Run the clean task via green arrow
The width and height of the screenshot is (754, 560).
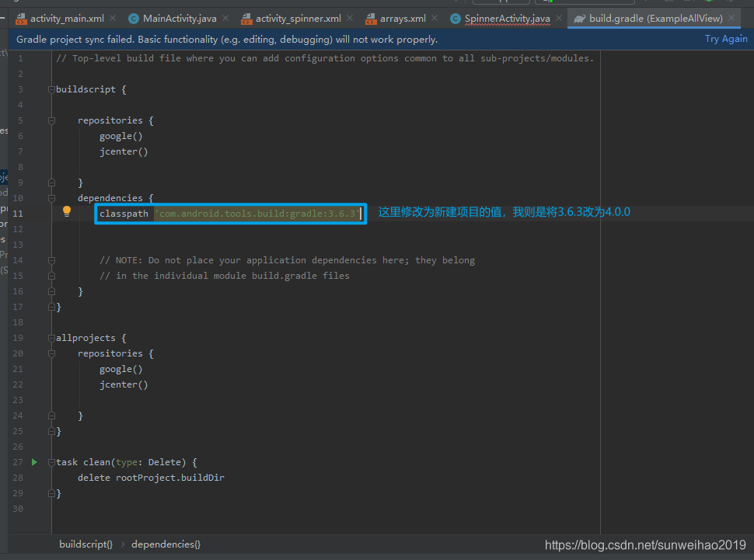click(35, 462)
